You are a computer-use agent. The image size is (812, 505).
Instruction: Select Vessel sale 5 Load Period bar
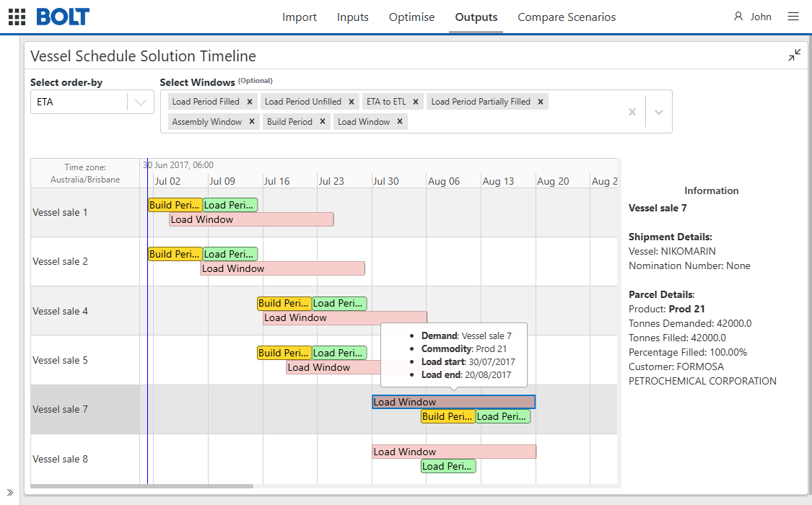(x=339, y=353)
